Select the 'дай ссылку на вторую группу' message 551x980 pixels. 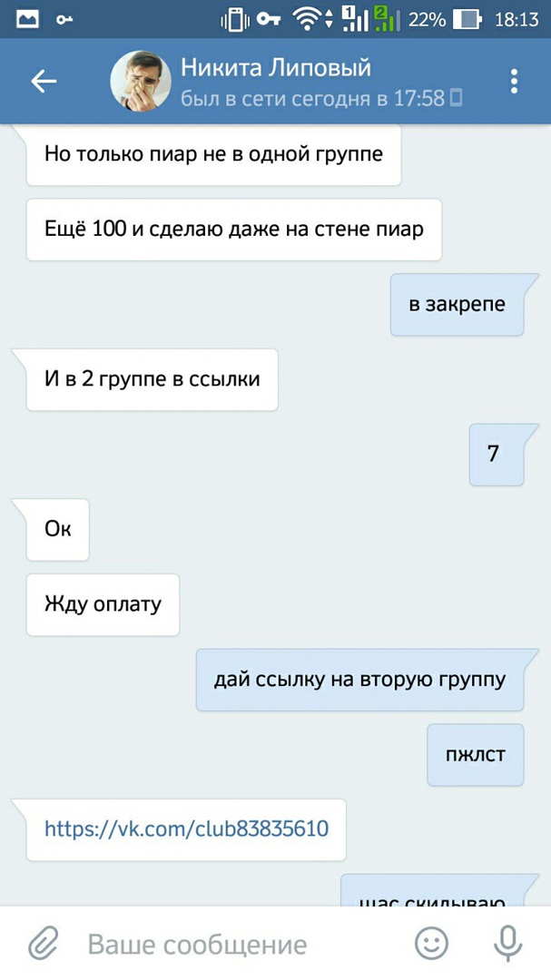(x=359, y=680)
